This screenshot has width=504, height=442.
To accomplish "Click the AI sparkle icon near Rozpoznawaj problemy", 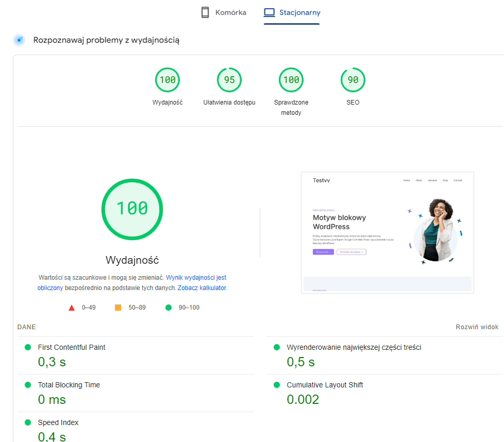I will click(19, 39).
